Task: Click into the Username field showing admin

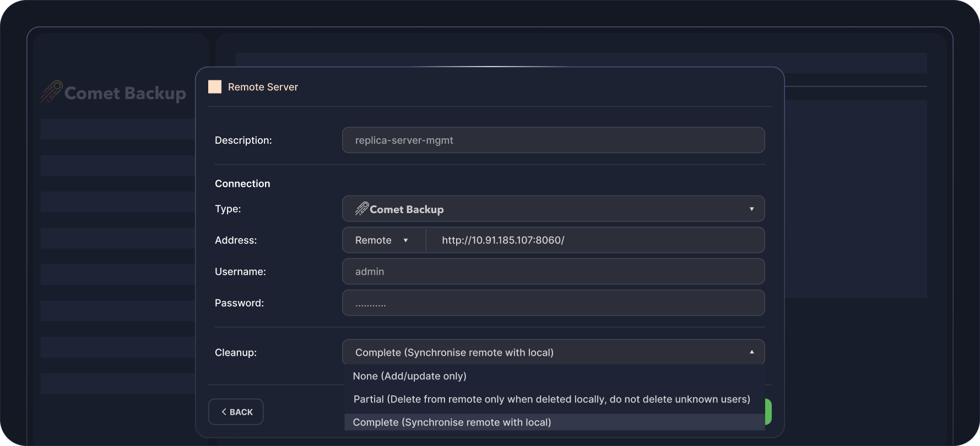Action: (x=553, y=272)
